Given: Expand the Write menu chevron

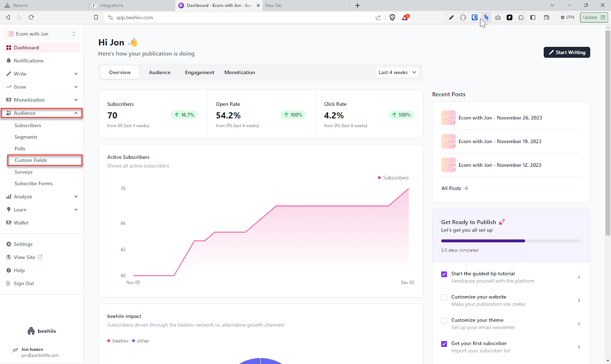Looking at the screenshot, I should [76, 74].
